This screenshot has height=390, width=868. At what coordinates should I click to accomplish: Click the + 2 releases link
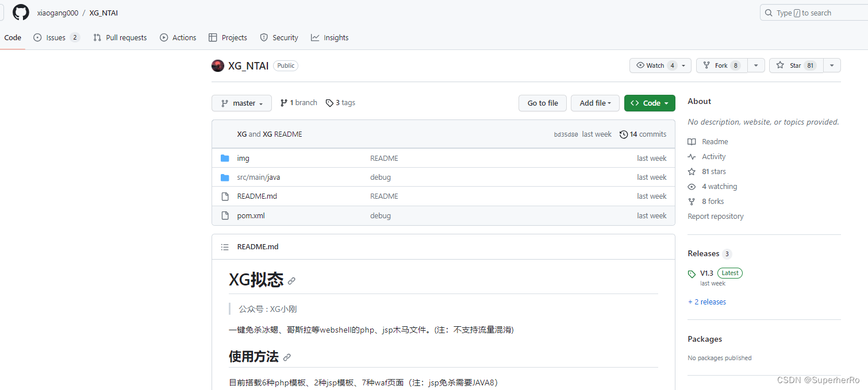(707, 302)
